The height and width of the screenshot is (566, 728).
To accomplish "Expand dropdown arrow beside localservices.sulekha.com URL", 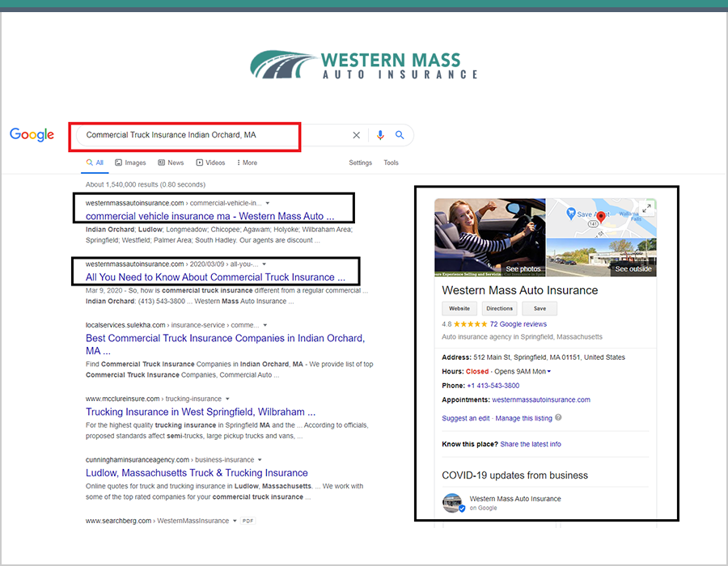I will [265, 325].
